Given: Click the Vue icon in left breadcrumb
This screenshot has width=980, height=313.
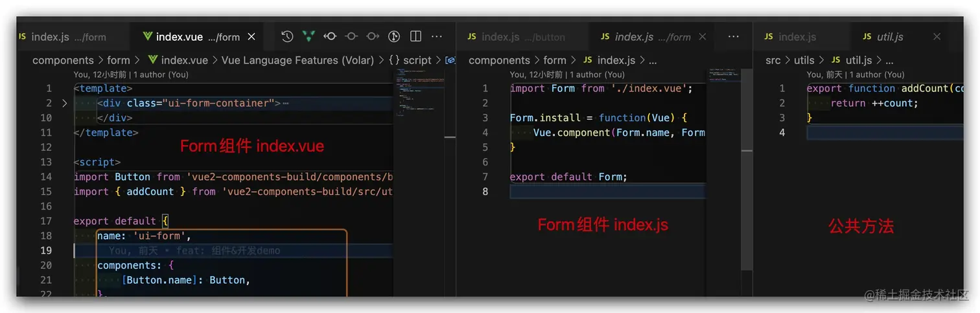Looking at the screenshot, I should pyautogui.click(x=153, y=60).
